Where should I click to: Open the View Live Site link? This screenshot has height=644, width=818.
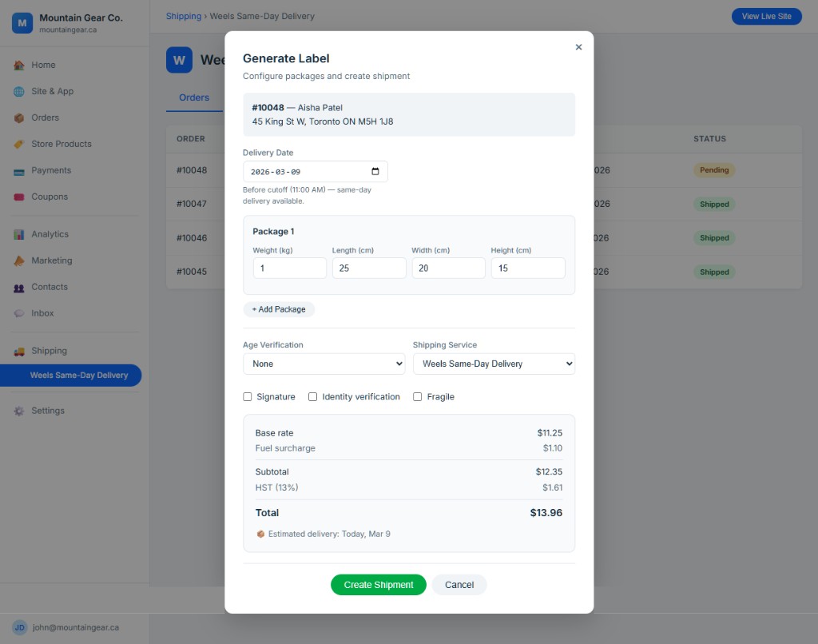click(766, 16)
